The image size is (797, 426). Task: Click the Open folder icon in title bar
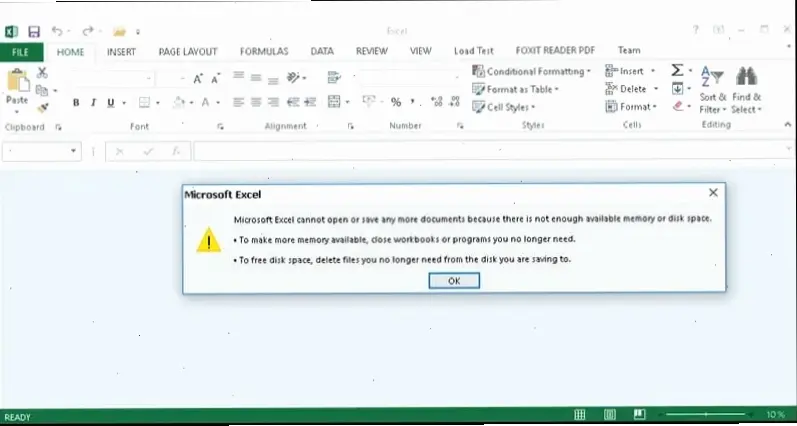click(x=119, y=32)
